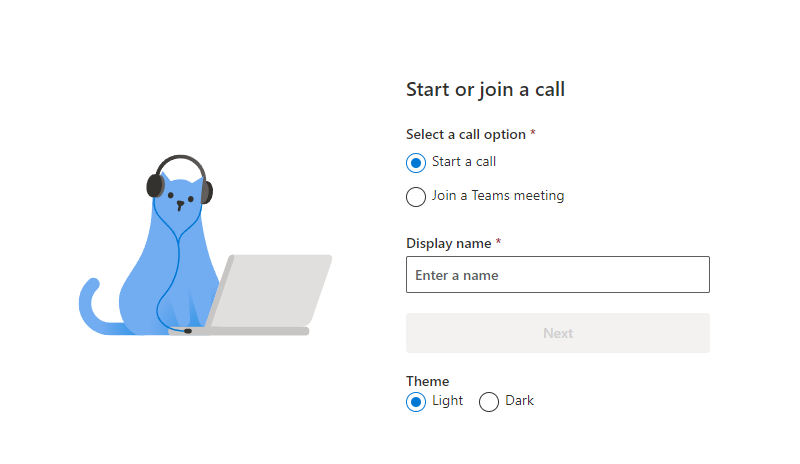Click the Display name label text

click(x=448, y=243)
